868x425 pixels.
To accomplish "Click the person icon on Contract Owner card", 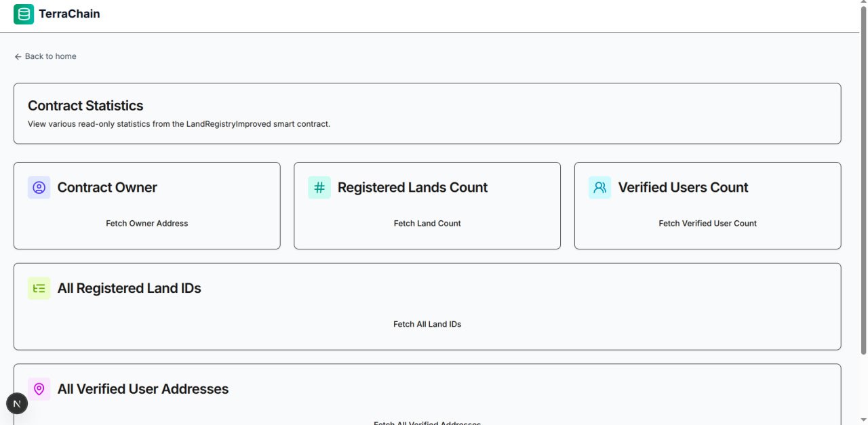I will coord(39,187).
